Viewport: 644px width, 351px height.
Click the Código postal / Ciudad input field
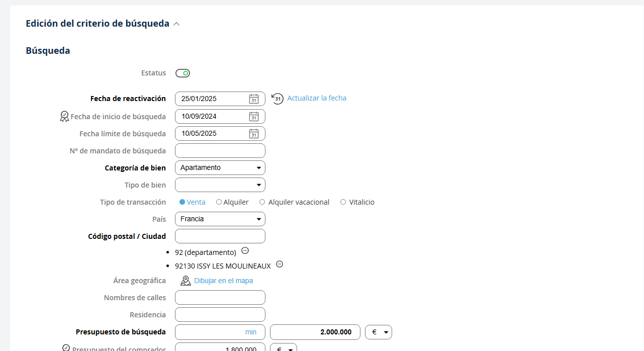[220, 236]
